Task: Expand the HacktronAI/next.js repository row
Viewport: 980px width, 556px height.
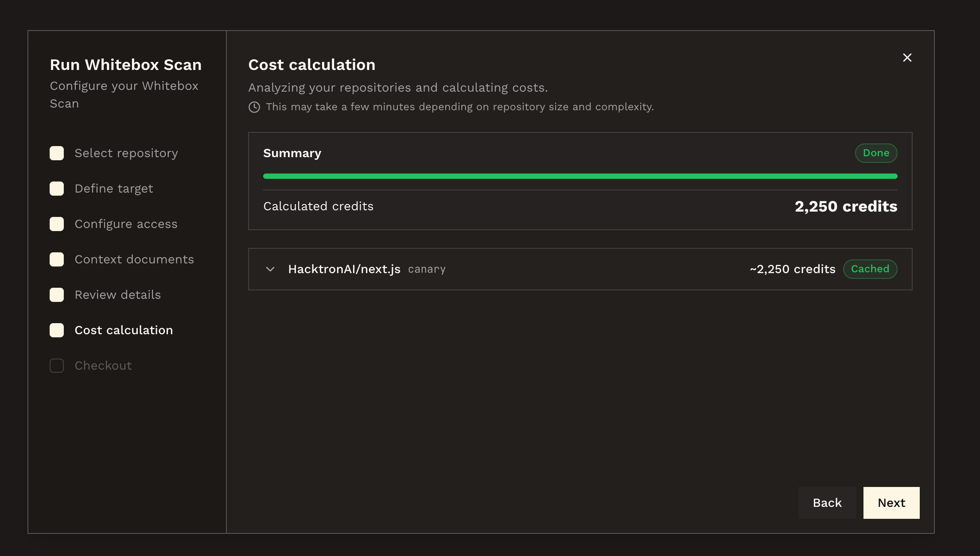Action: (x=270, y=269)
